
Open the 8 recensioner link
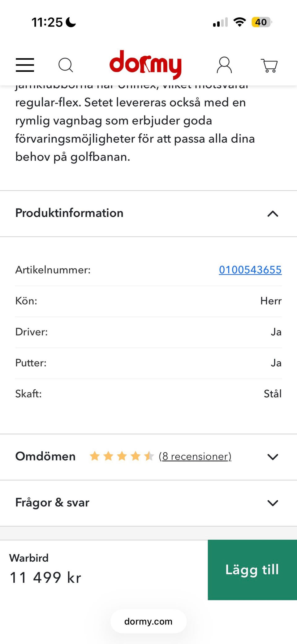pos(195,456)
